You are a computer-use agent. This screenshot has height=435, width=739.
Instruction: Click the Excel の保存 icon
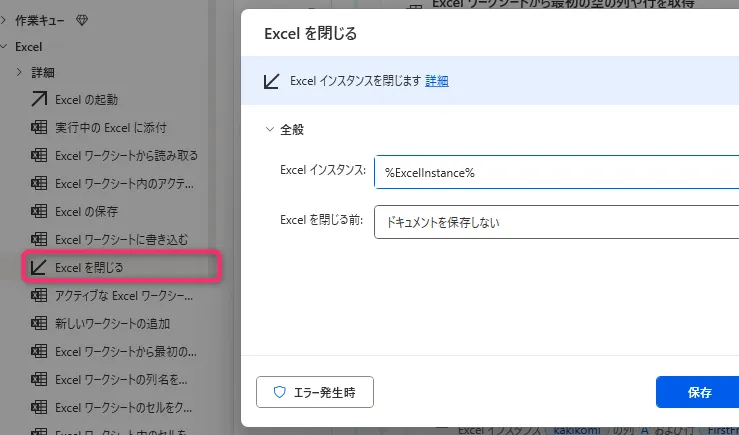40,211
